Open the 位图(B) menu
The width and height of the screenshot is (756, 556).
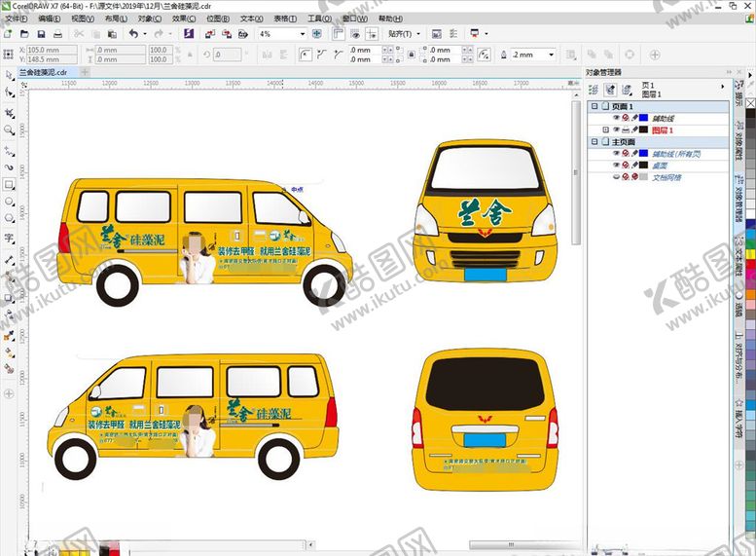click(218, 19)
